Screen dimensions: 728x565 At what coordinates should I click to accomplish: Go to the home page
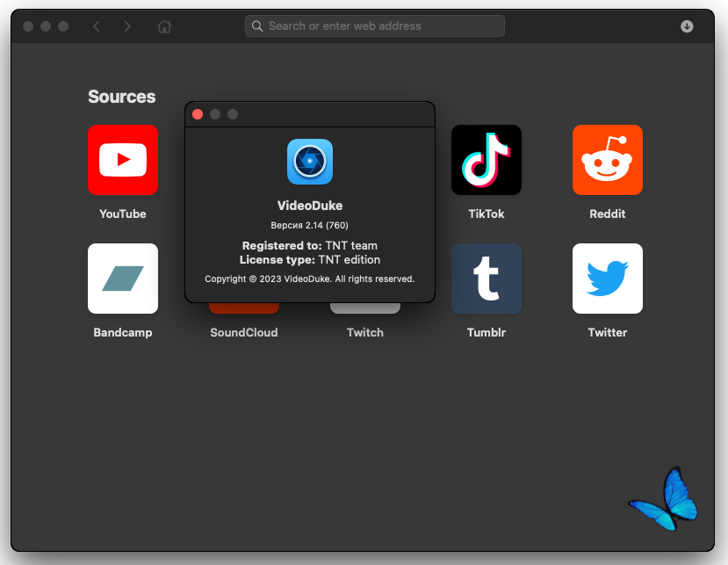coord(164,26)
